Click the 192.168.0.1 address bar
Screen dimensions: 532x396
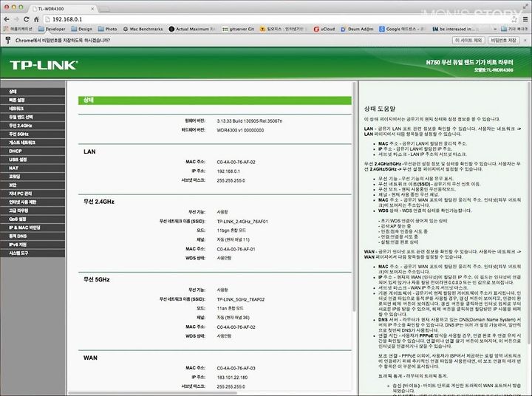click(x=279, y=19)
